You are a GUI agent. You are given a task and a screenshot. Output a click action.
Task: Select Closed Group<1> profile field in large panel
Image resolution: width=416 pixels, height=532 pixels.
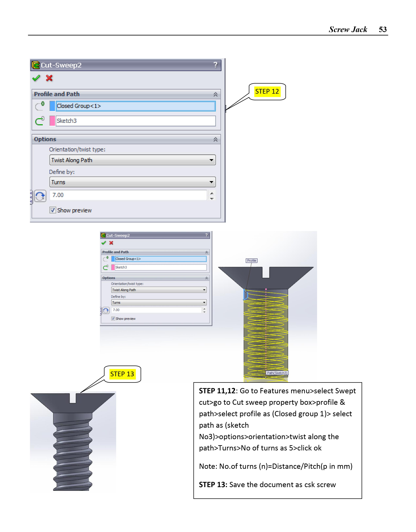135,106
